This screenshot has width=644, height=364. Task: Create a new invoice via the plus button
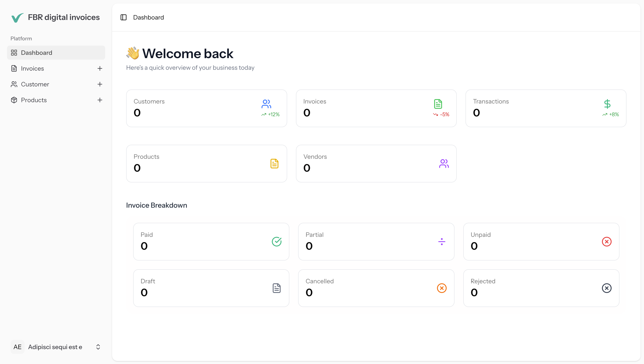(100, 68)
